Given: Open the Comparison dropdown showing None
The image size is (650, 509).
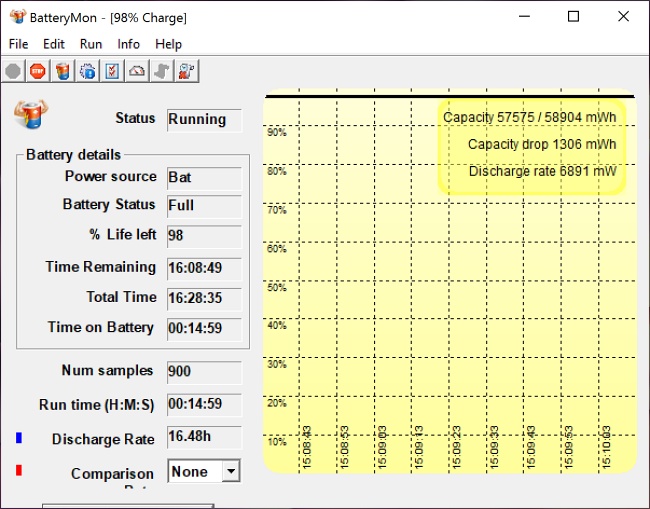Looking at the screenshot, I should 204,471.
